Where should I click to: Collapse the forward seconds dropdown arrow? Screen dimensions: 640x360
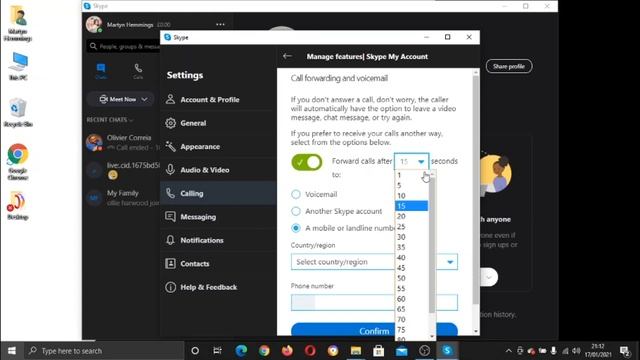(421, 162)
